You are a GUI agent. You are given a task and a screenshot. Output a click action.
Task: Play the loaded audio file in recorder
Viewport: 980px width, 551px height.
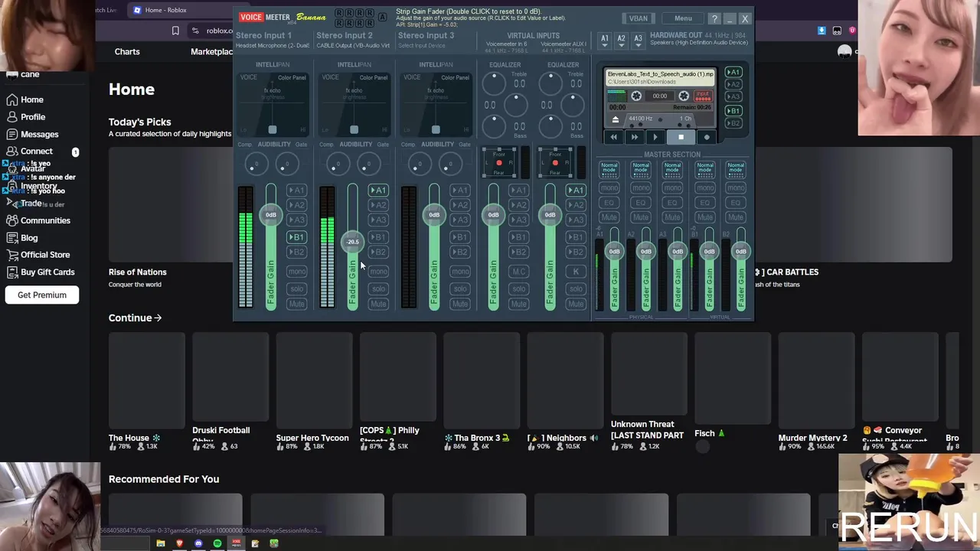[x=655, y=137]
